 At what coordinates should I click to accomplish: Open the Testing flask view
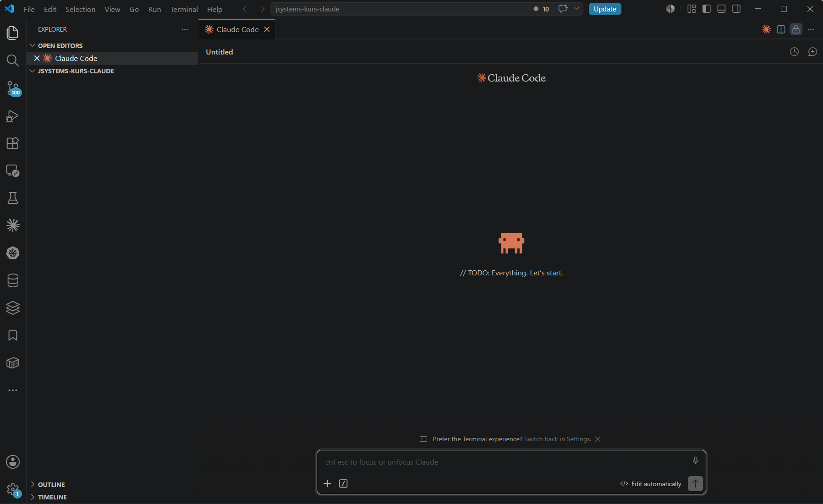pos(13,198)
